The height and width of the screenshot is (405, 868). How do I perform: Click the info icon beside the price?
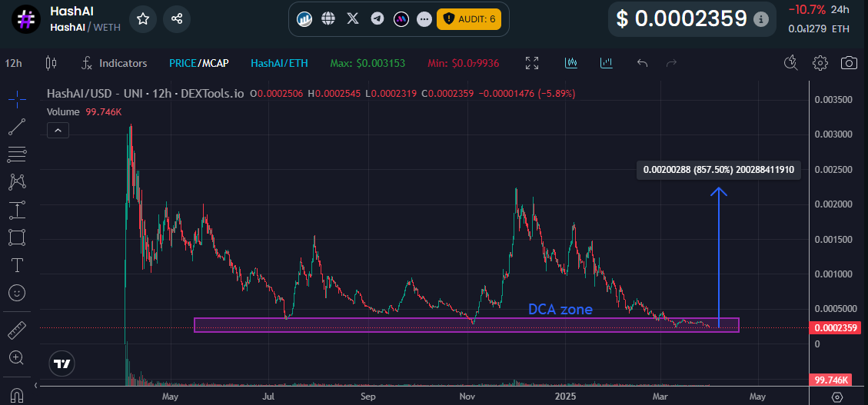click(762, 19)
